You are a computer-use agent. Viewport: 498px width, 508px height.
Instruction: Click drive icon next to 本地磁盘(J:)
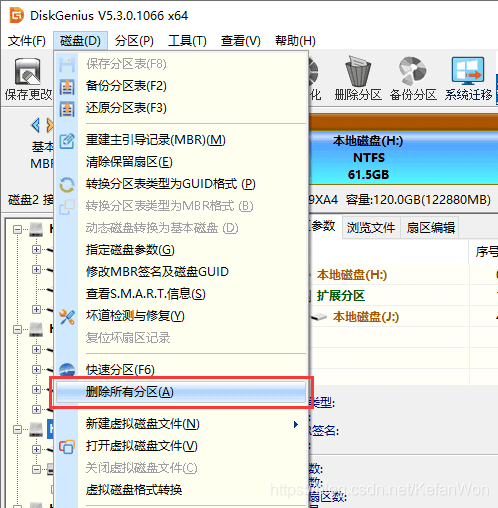(319, 317)
